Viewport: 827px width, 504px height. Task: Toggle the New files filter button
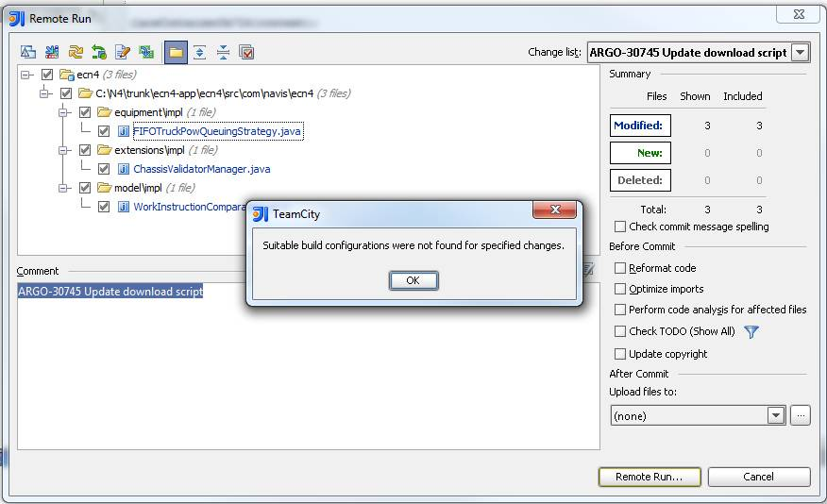640,153
